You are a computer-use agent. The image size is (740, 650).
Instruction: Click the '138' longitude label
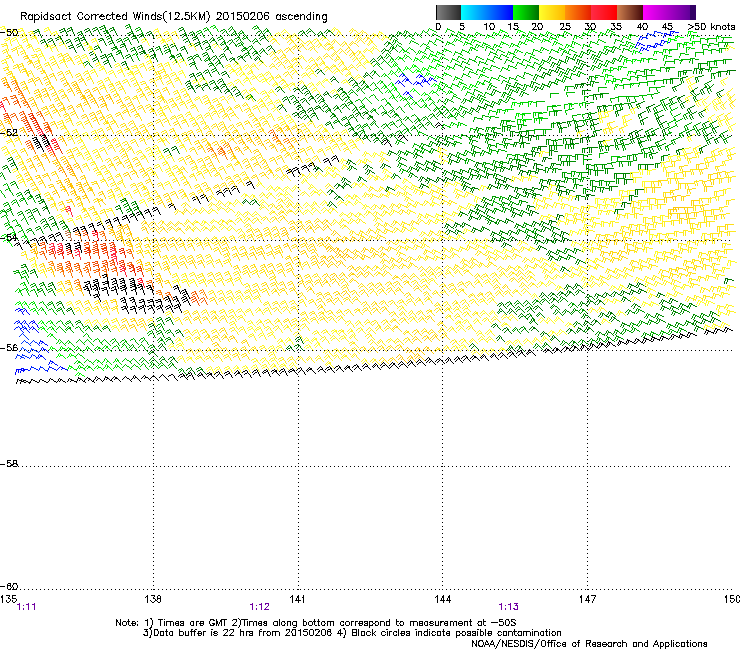pyautogui.click(x=153, y=599)
